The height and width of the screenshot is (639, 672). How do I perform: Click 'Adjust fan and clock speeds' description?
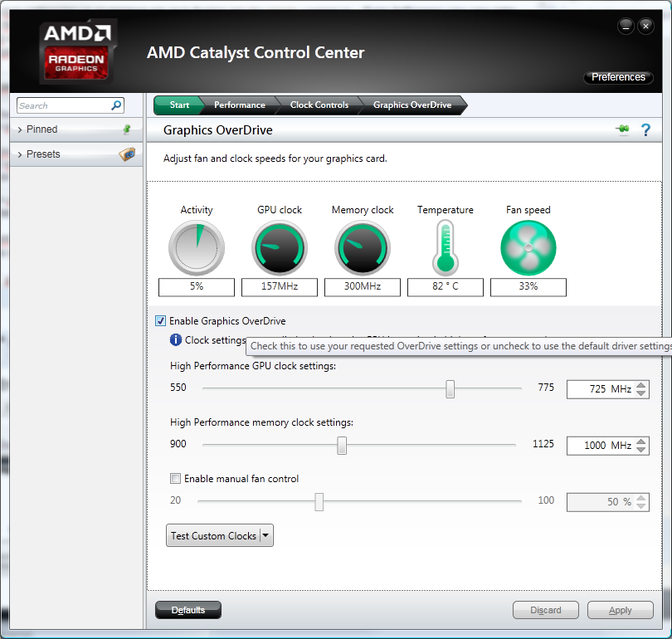point(275,159)
